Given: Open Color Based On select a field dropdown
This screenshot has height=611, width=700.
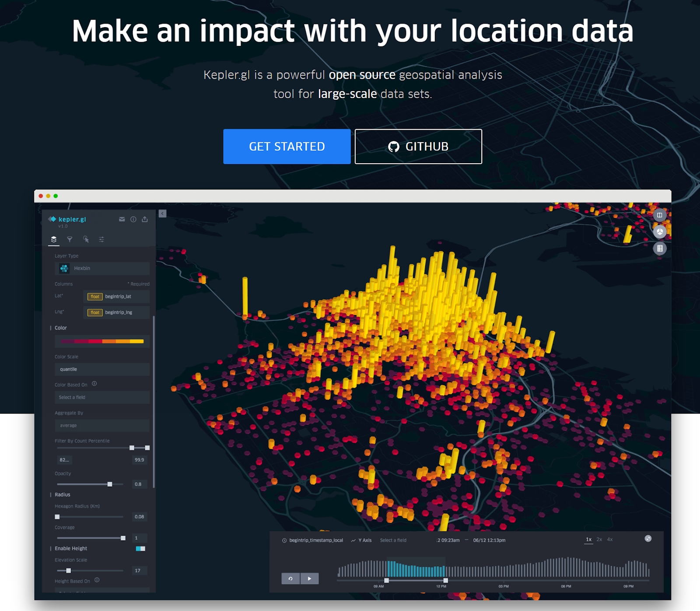Looking at the screenshot, I should point(102,397).
